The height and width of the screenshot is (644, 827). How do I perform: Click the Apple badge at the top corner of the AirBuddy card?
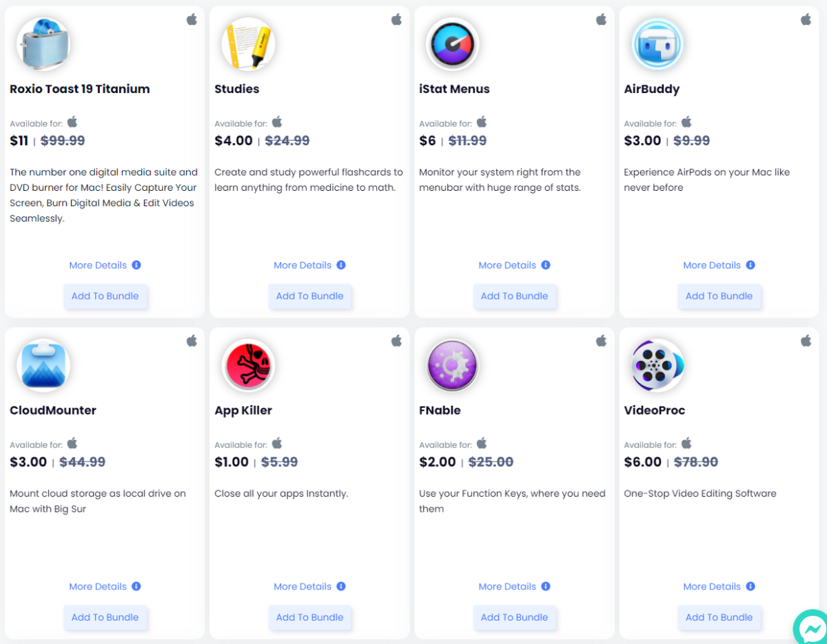(x=806, y=19)
